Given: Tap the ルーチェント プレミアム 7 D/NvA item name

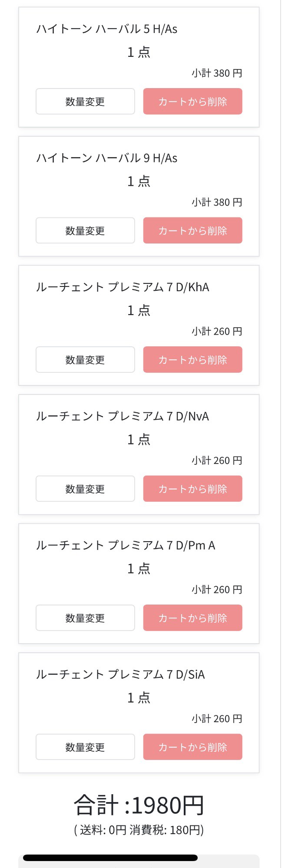Looking at the screenshot, I should (x=123, y=416).
